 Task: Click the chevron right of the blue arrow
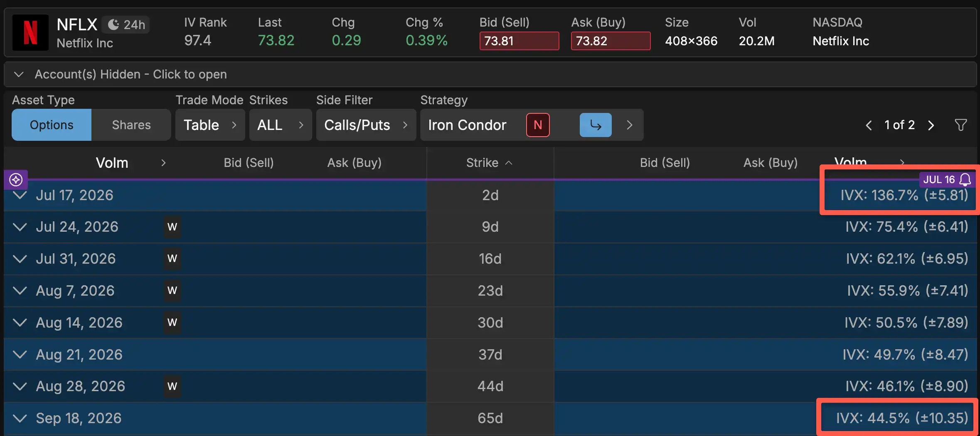[629, 125]
